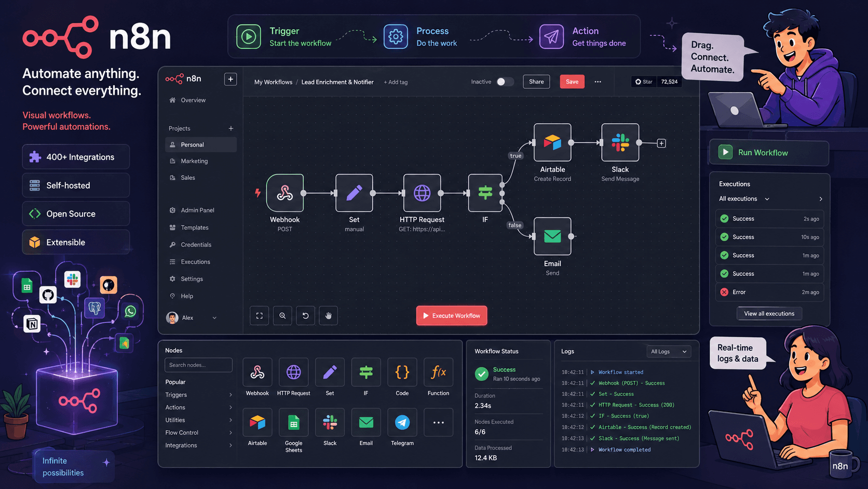Pick Email in the Nodes palette
This screenshot has width=868, height=489.
click(x=366, y=422)
